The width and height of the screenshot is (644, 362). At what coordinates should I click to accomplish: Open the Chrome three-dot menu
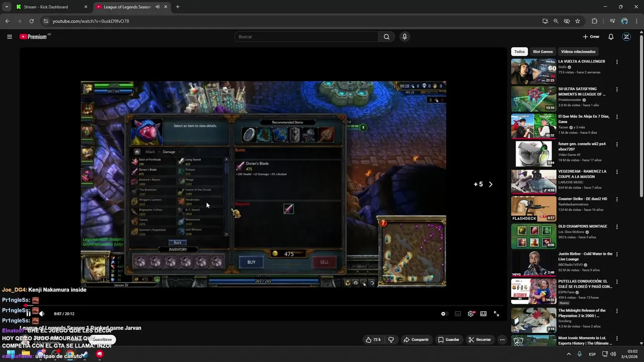pos(636,21)
